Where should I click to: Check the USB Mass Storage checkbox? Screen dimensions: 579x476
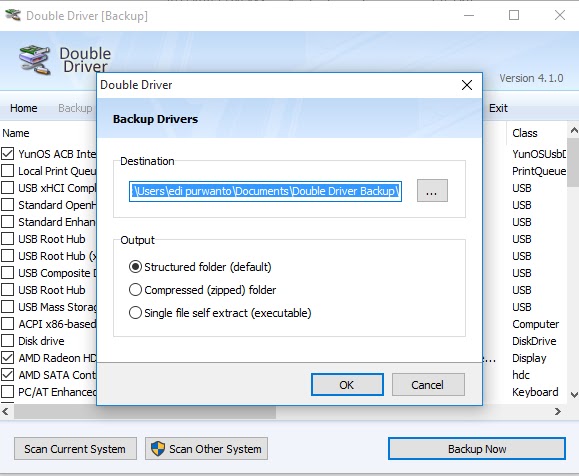point(7,307)
